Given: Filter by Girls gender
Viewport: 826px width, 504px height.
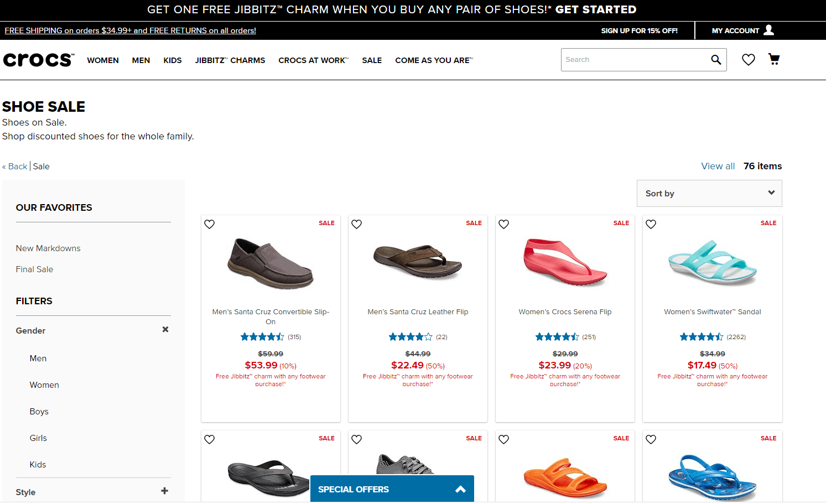Looking at the screenshot, I should (38, 438).
